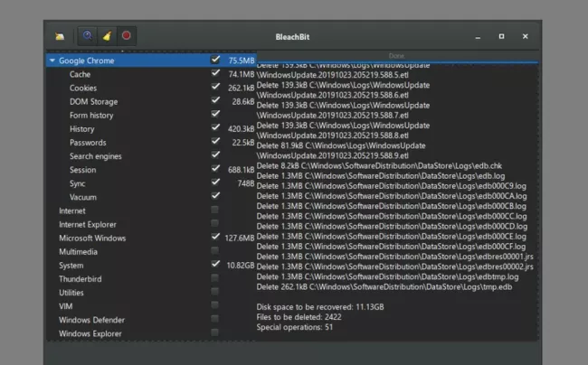The height and width of the screenshot is (365, 588).
Task: Enable the VIM checkbox
Action: (214, 305)
